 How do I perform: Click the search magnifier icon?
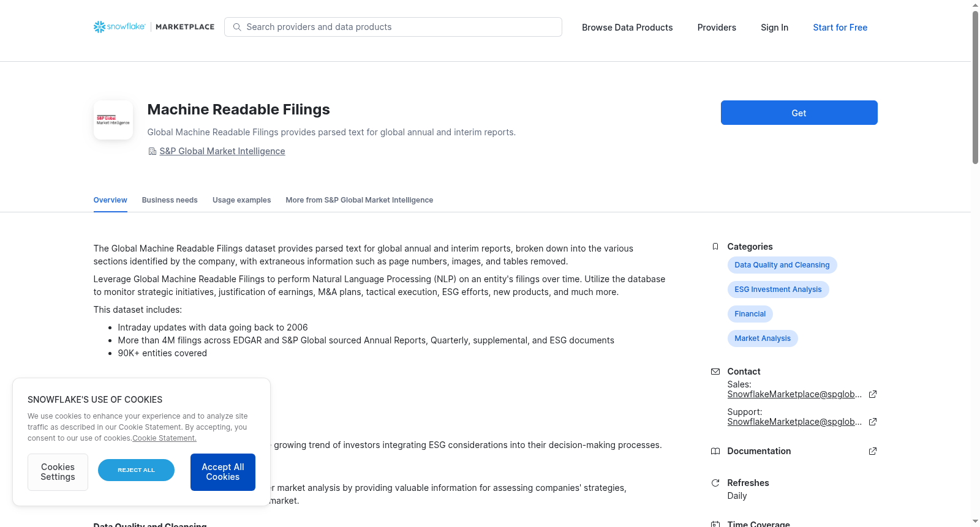237,27
